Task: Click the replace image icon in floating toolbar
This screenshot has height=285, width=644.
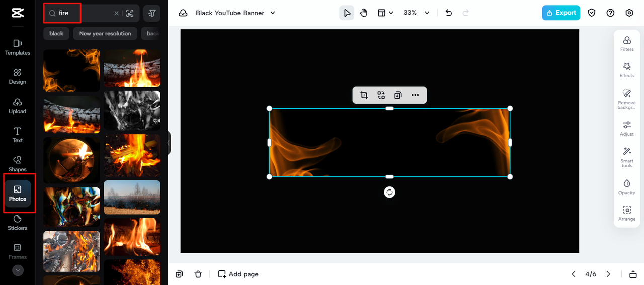Action: pyautogui.click(x=381, y=95)
